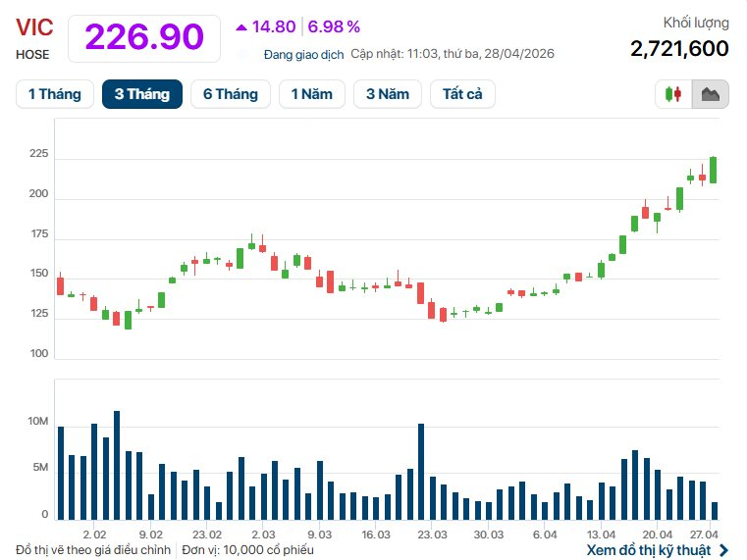This screenshot has width=747, height=560.
Task: Open the Xem đồ thị kỹ thuật link
Action: click(x=648, y=550)
